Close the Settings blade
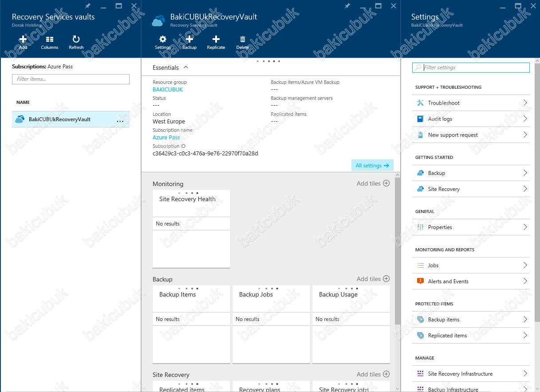This screenshot has height=392, width=540. [x=533, y=6]
